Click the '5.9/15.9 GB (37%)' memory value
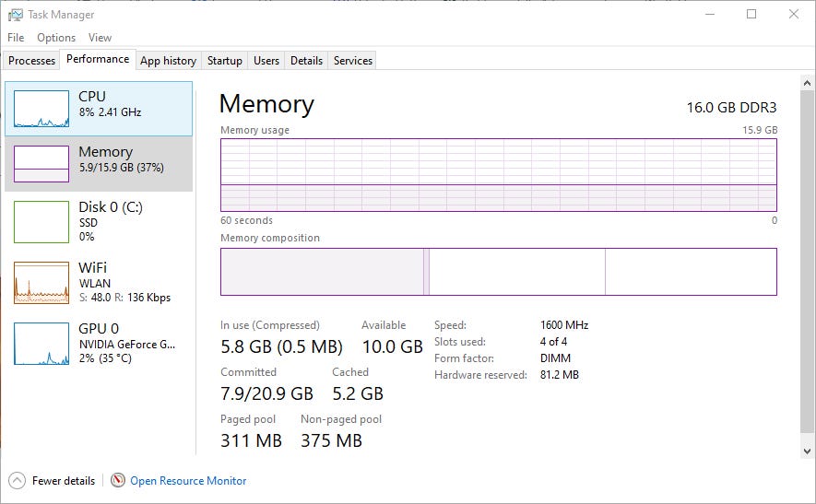The height and width of the screenshot is (504, 816). click(122, 168)
